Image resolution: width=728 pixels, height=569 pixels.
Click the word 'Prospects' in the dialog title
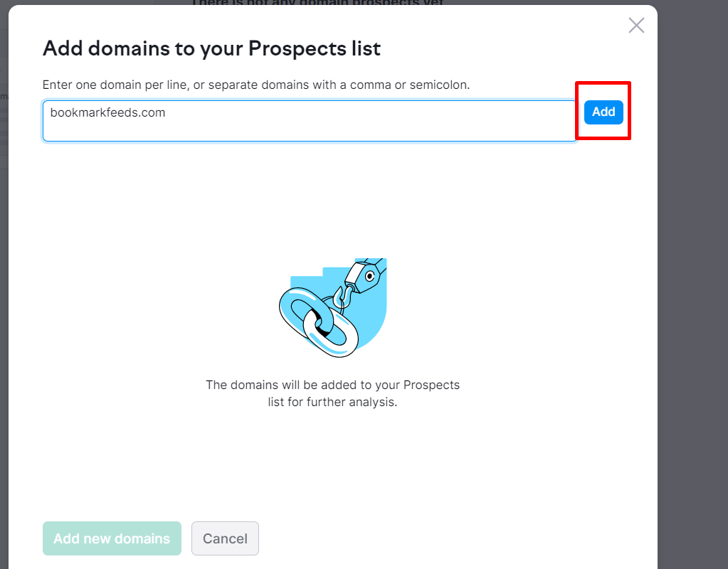pos(297,49)
